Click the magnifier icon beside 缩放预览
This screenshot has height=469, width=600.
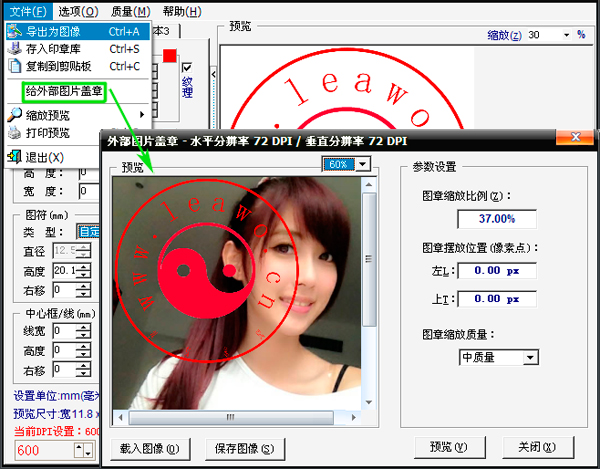(x=15, y=115)
